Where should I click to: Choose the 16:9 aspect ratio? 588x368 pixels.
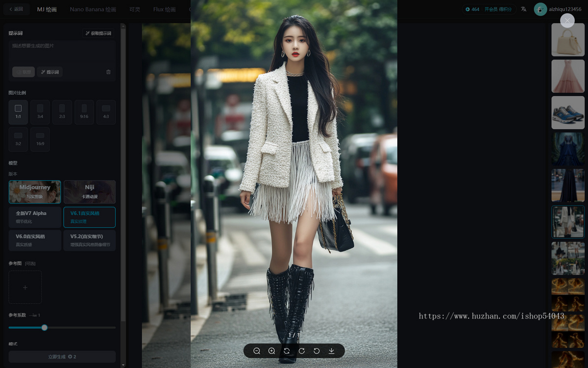(x=40, y=139)
